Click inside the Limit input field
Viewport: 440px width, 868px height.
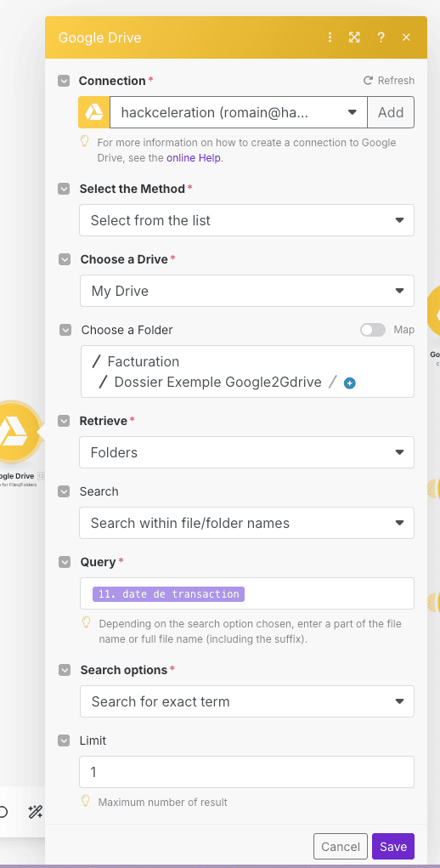coord(246,772)
